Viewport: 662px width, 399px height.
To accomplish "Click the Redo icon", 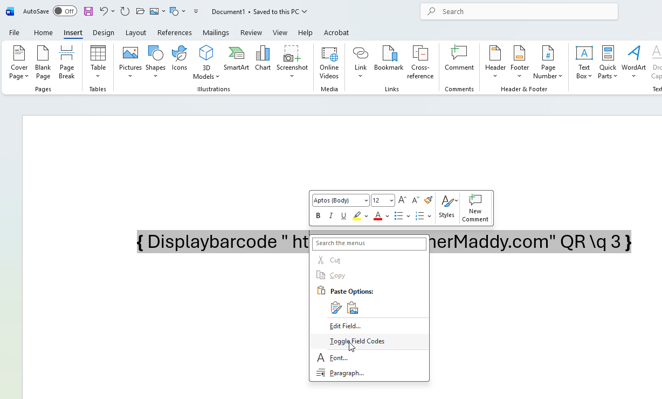I will click(125, 11).
